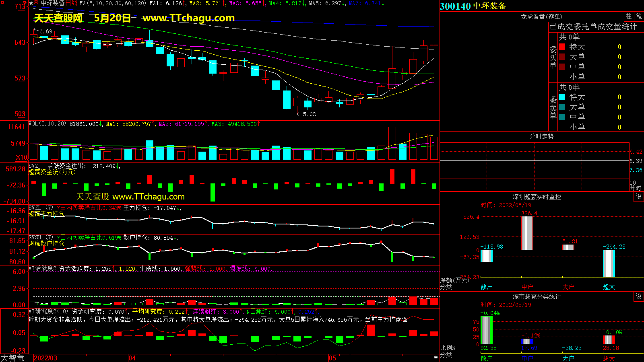Click the 超大 bar in 深圳超赢实时监控 chart
The image size is (644, 362).
(609, 263)
